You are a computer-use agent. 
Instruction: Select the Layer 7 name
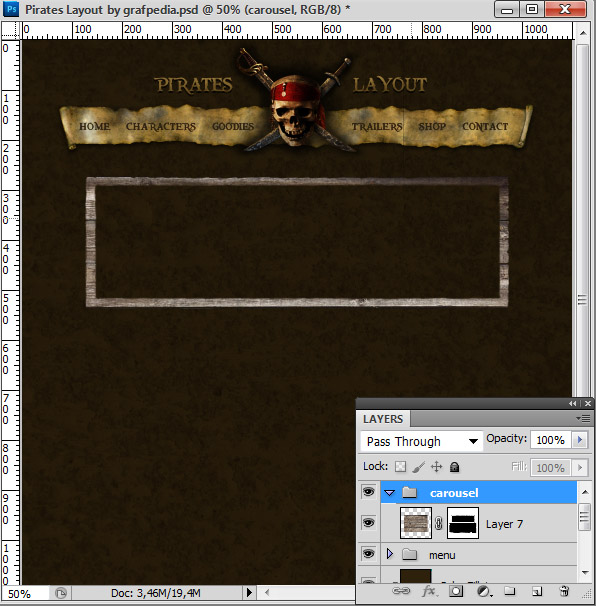tap(504, 524)
